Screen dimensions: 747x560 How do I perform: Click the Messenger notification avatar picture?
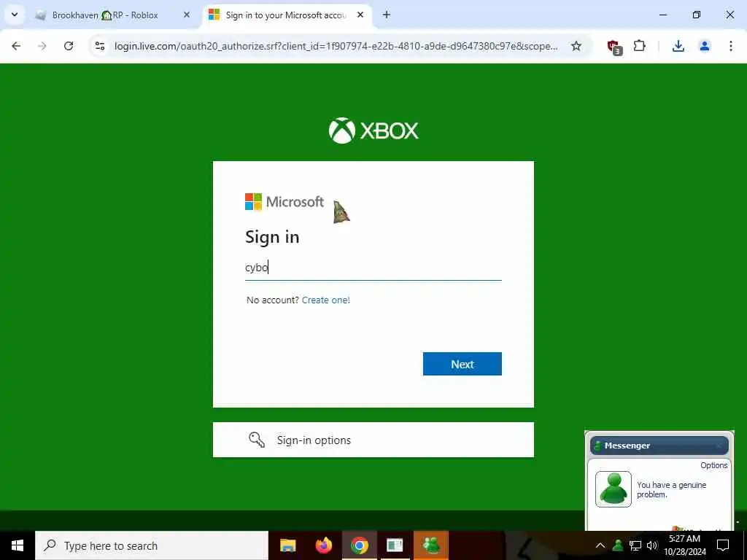(613, 489)
